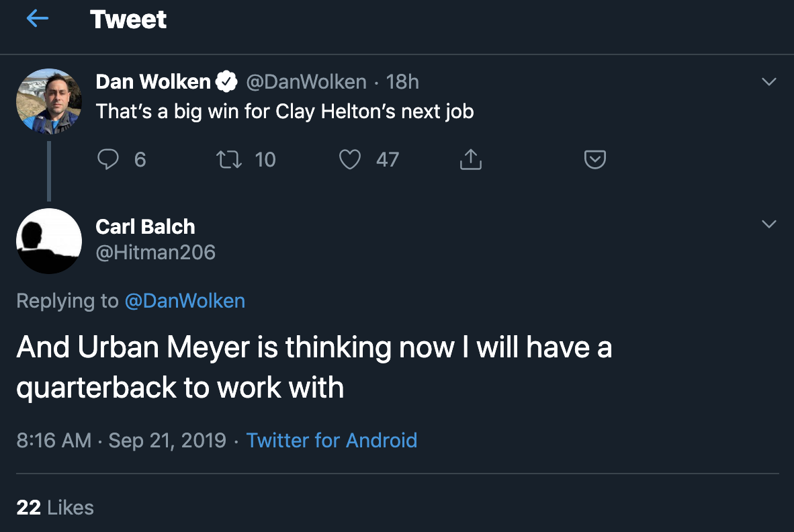Share Dan Wolken's tweet via upload icon

point(471,159)
